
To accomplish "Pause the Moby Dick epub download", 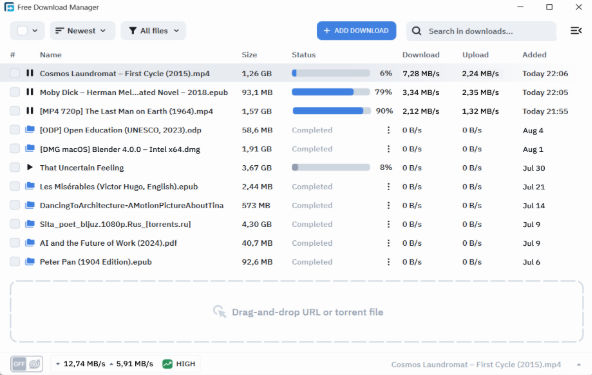I will point(30,92).
